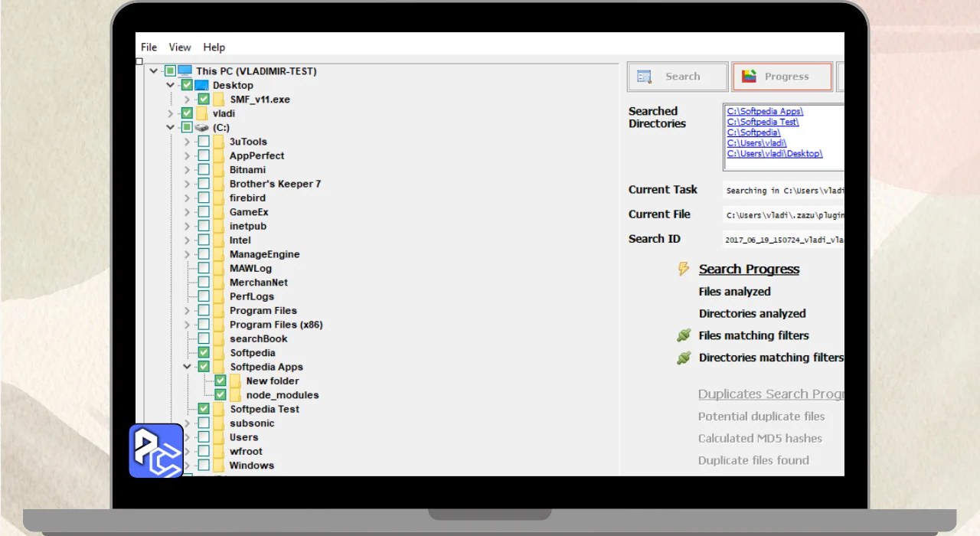The width and height of the screenshot is (980, 536).
Task: Click the magnifier icon on Search button
Action: click(x=644, y=77)
